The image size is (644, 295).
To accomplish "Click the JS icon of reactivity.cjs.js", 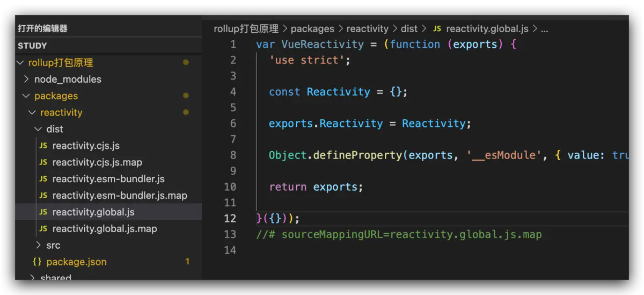I will click(43, 146).
